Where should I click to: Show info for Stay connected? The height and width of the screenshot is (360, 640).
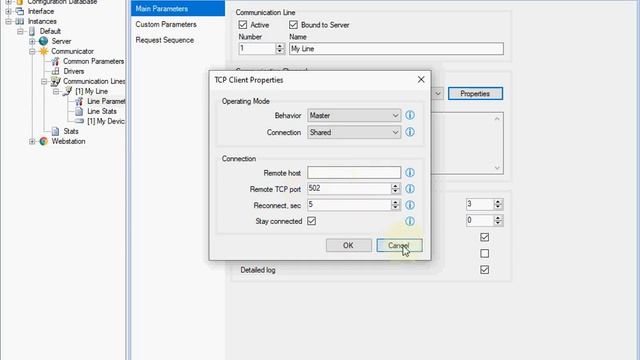pos(410,221)
